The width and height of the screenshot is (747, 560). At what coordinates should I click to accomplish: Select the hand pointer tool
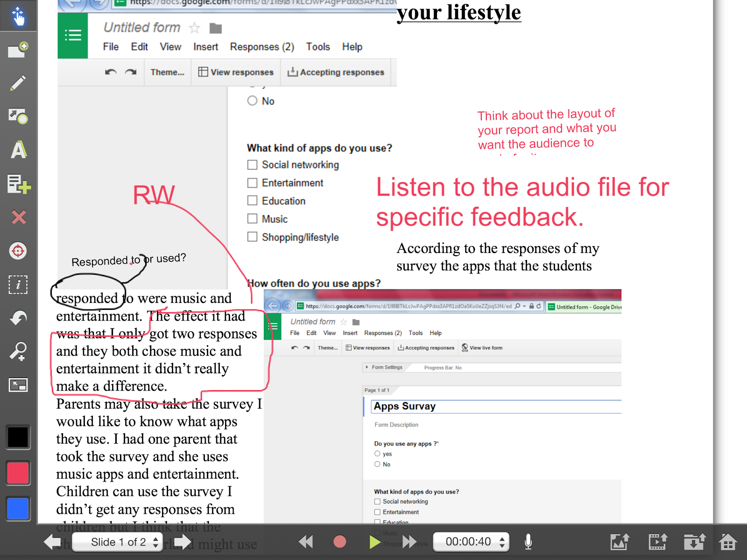pyautogui.click(x=18, y=16)
